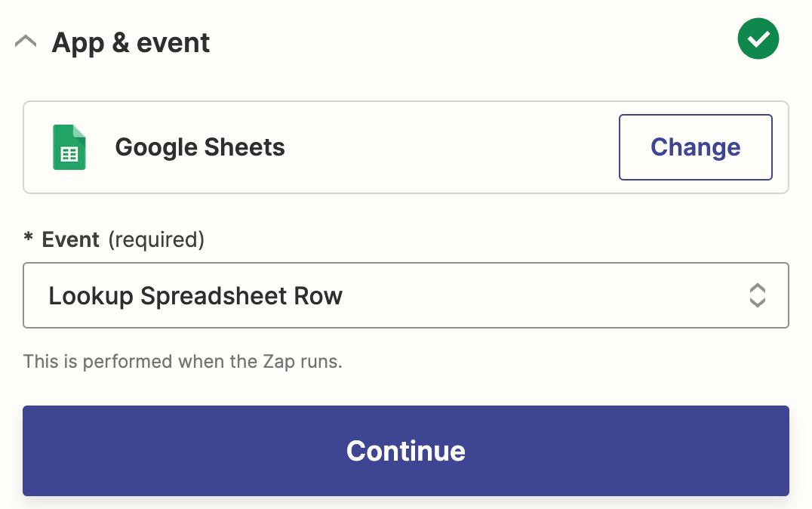Click the required asterisk before Event
This screenshot has height=509, width=812.
tap(29, 240)
